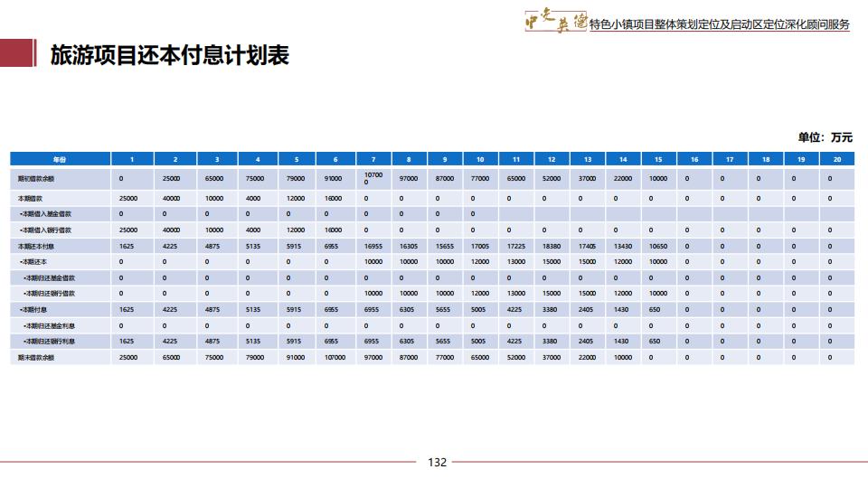The height and width of the screenshot is (488, 868).
Task: Click 25000 in 本期借款 row, year 1
Action: 128,198
